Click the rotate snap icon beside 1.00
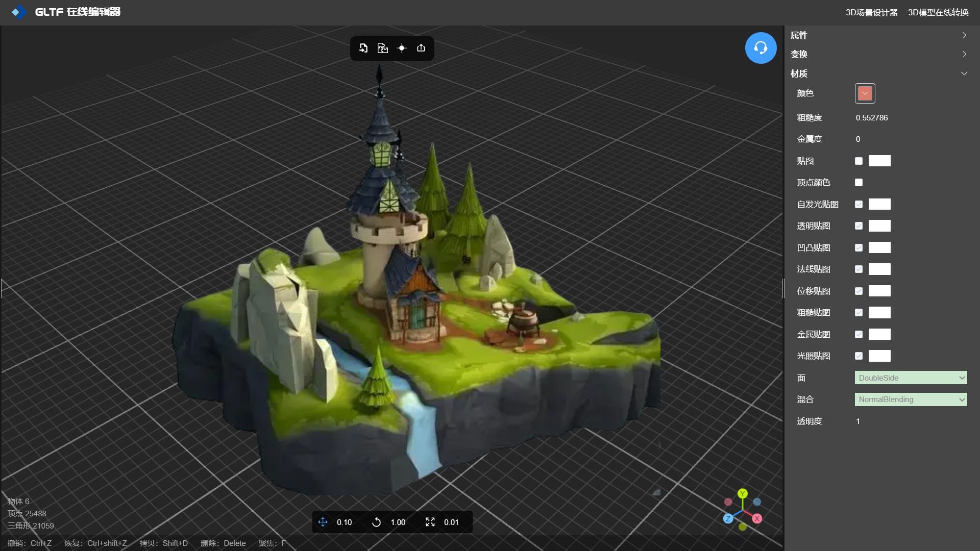Viewport: 980px width, 551px height. 377,522
